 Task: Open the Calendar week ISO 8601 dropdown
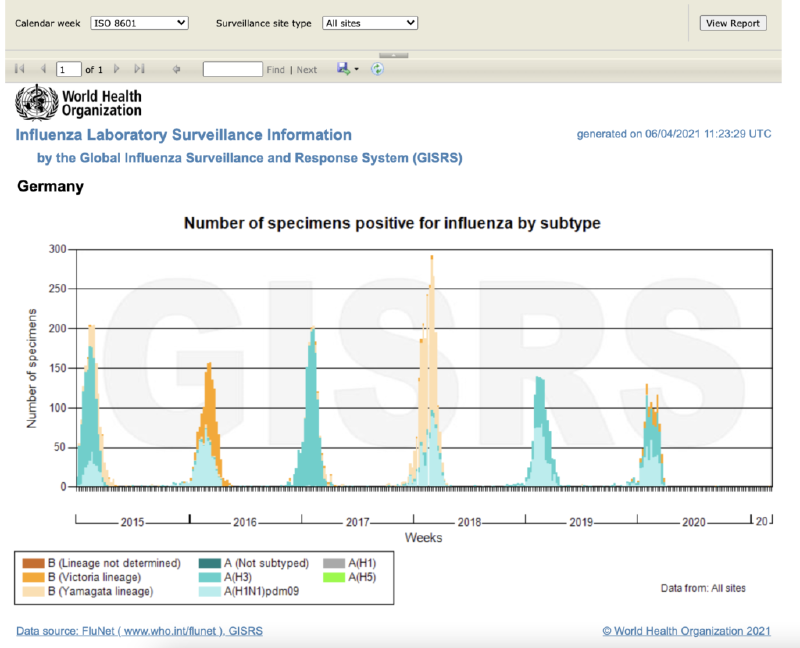click(x=139, y=23)
